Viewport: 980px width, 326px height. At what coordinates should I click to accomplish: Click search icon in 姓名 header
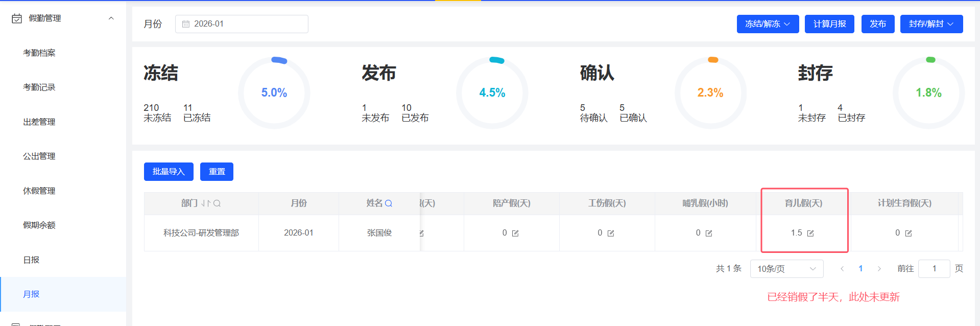coord(389,203)
